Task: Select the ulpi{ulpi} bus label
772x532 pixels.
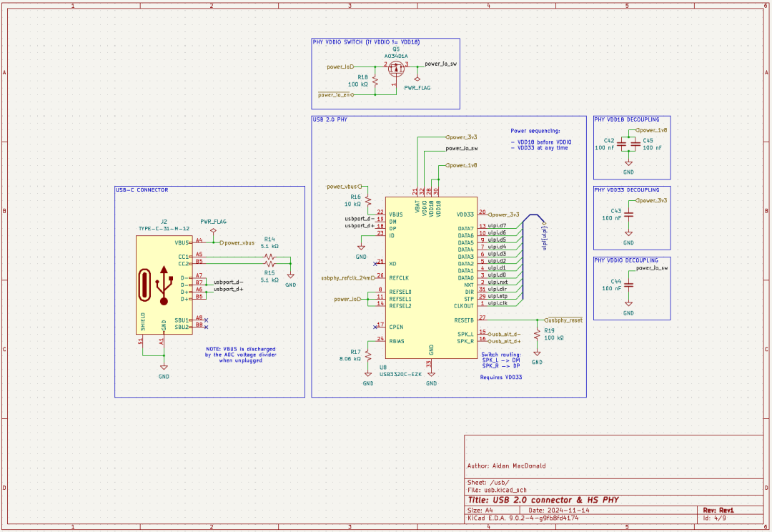Action: click(545, 237)
